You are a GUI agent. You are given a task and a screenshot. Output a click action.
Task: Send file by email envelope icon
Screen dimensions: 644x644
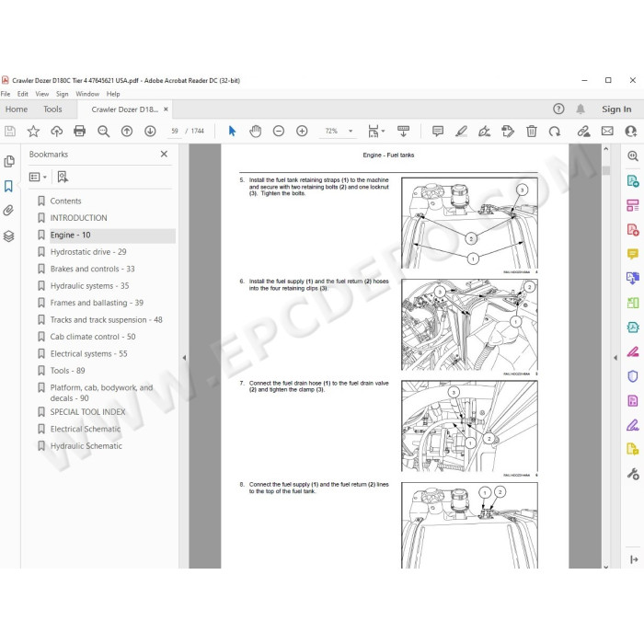click(x=607, y=131)
